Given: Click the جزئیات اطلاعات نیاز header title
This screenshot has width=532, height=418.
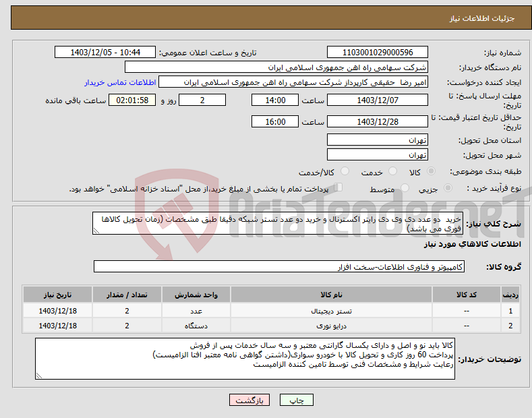Looking at the screenshot, I should tap(482, 18).
